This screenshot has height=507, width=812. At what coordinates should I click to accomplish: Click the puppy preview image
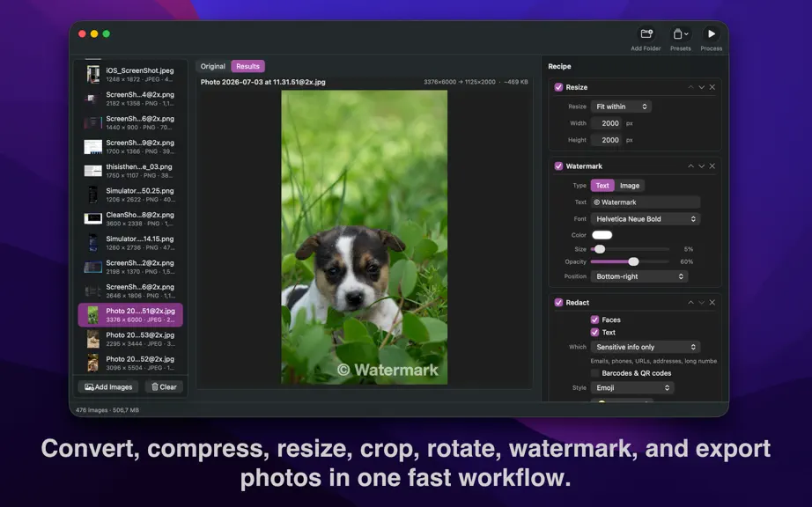[x=364, y=238]
